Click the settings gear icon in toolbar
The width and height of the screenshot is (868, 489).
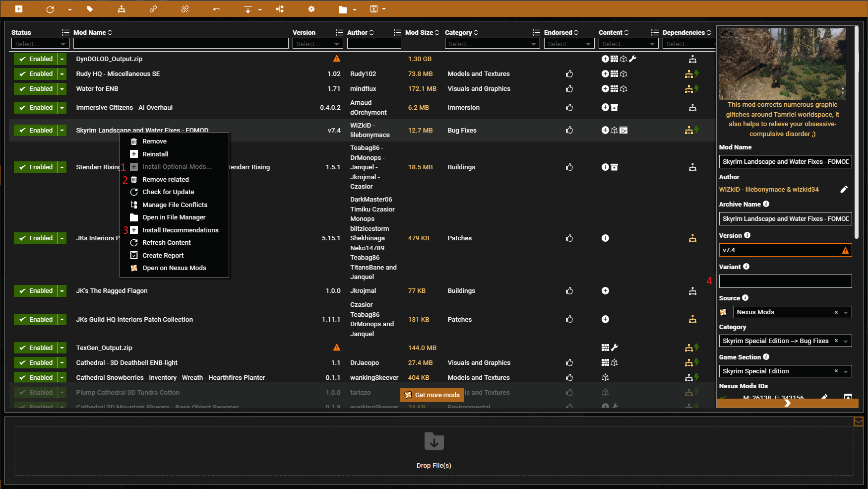click(311, 9)
